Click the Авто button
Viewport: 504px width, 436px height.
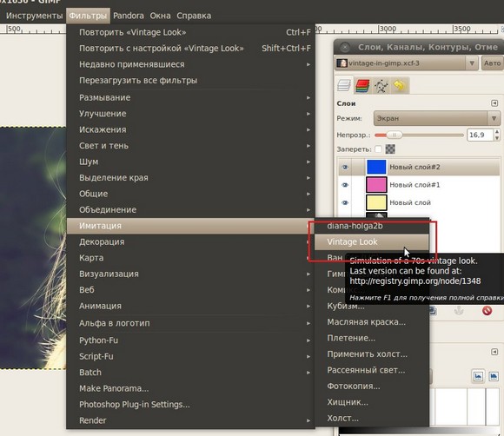tap(492, 63)
